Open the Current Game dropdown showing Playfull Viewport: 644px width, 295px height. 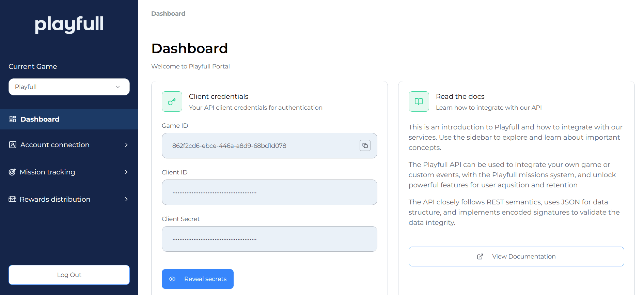[69, 87]
